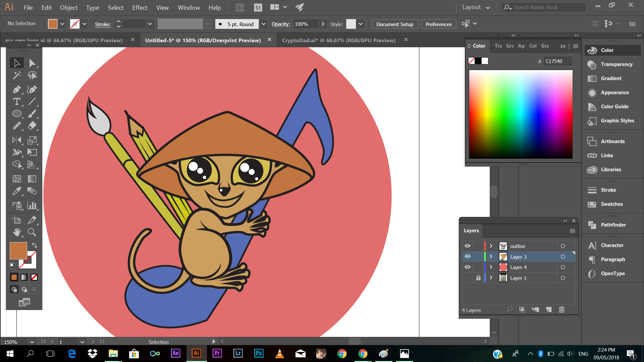Click Document Setup button
Screen dimensions: 644x362
394,24
